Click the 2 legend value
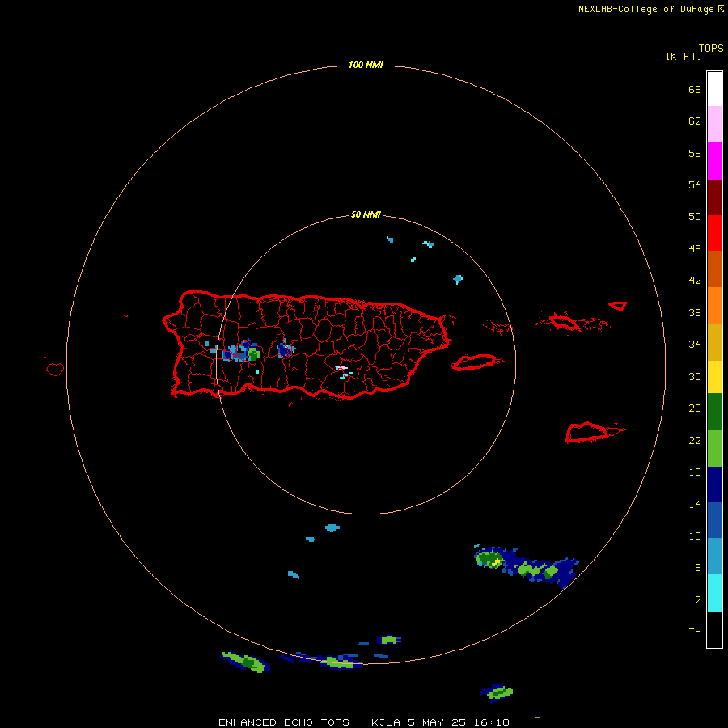728x728 pixels. tap(698, 600)
